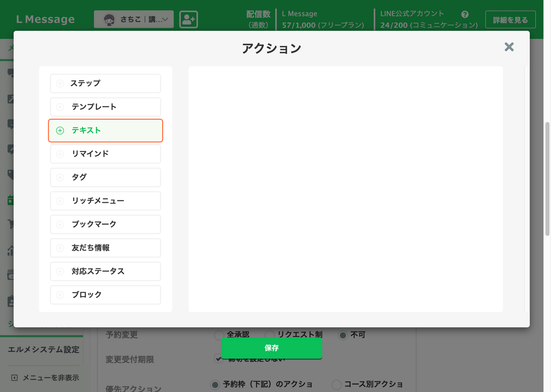
Task: Uncheck 締切を設定しない for 変更受付期限
Action: (219, 359)
